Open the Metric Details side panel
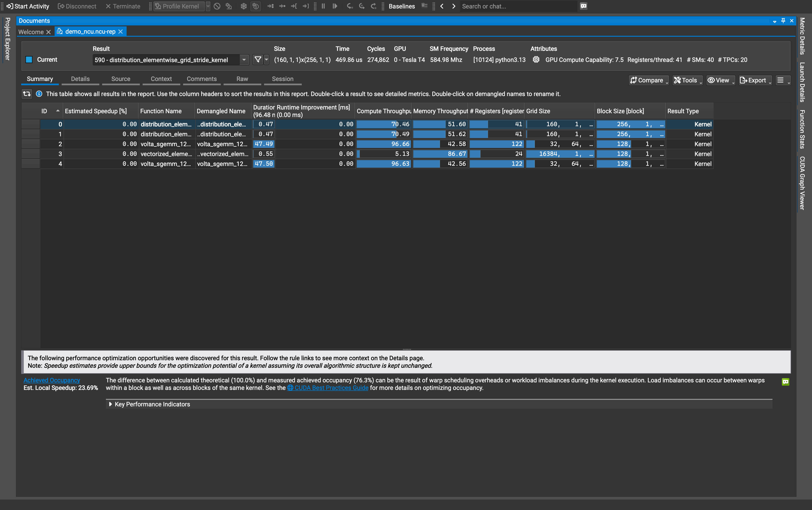The image size is (812, 510). pos(803,36)
